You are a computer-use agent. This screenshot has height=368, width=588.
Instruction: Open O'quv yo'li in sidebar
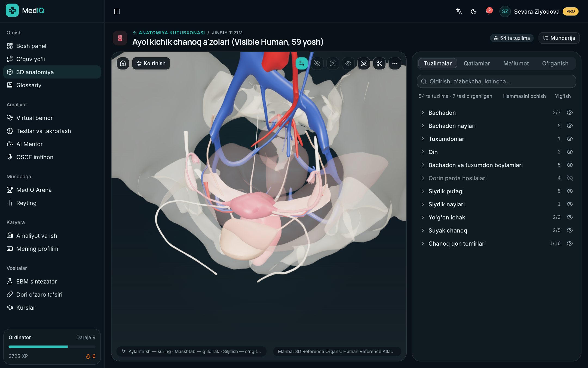[52, 59]
